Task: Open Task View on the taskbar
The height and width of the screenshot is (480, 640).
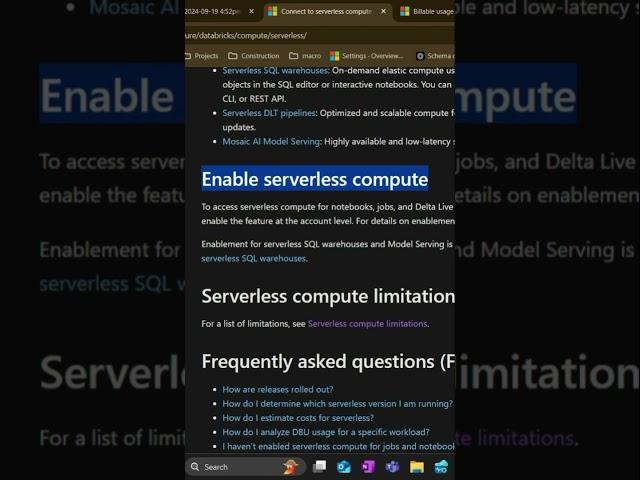Action: click(320, 467)
